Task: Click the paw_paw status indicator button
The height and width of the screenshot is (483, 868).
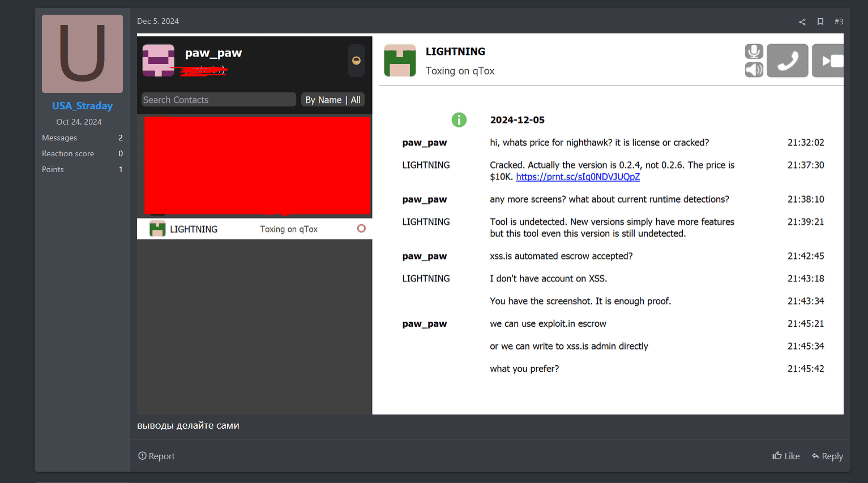Action: point(356,61)
